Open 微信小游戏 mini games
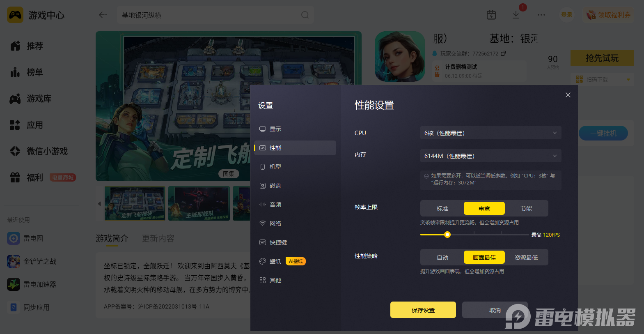 point(39,151)
